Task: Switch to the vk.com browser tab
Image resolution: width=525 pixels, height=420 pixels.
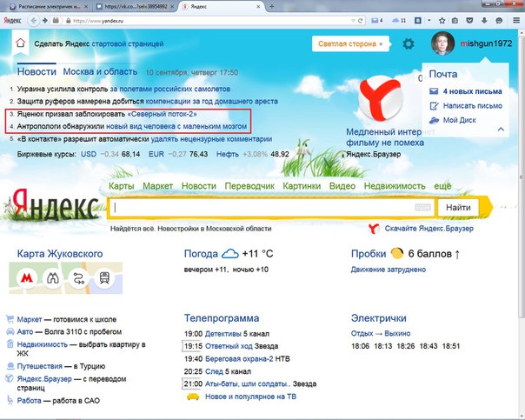Action: coord(136,6)
